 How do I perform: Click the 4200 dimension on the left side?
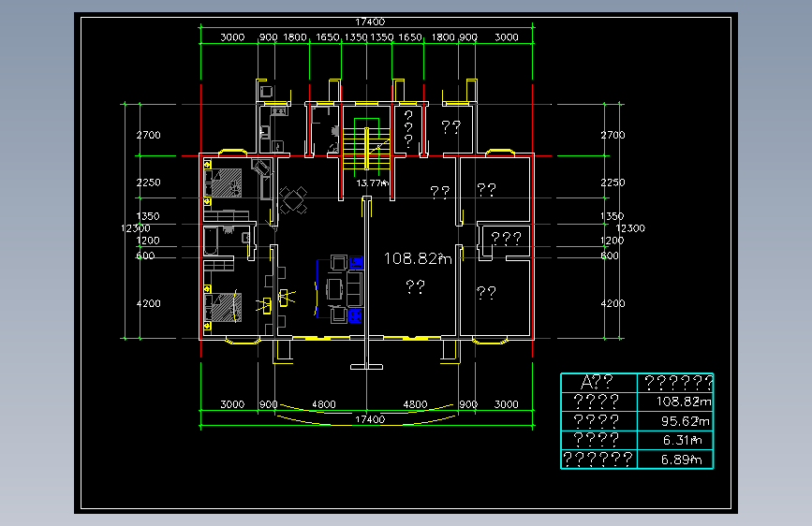(x=149, y=303)
